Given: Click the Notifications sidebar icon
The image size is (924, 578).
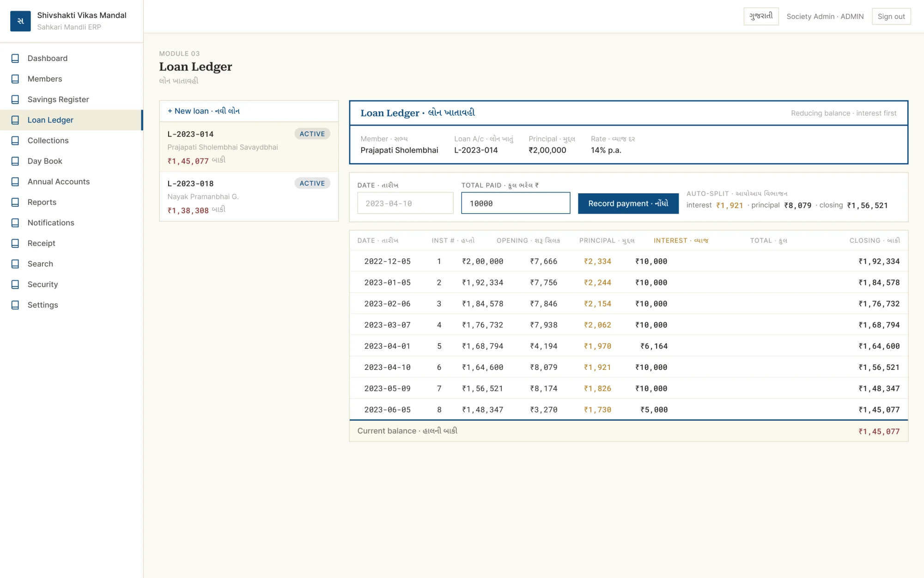Looking at the screenshot, I should 15,223.
